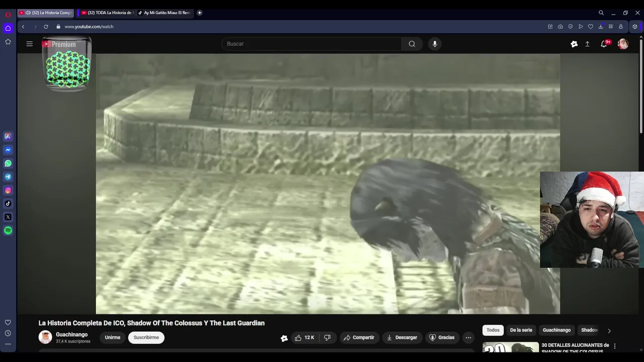Open the Opera sidebar home icon

pos(8,28)
